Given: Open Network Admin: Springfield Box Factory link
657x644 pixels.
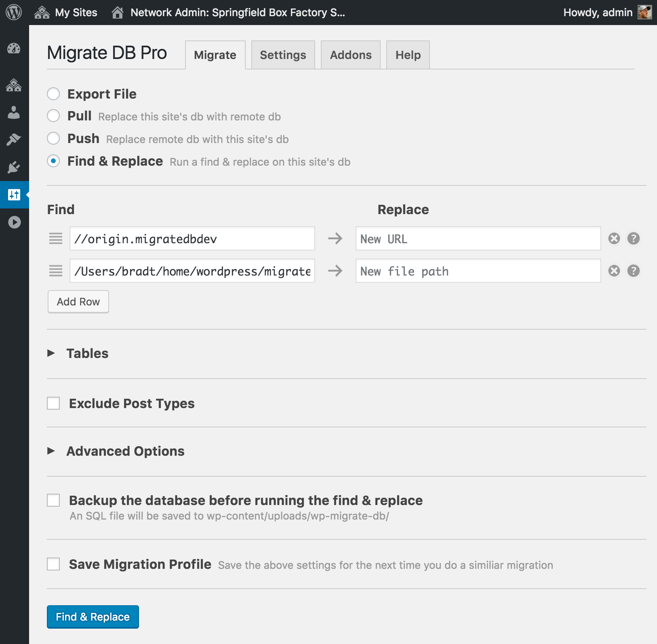Looking at the screenshot, I should [x=238, y=13].
